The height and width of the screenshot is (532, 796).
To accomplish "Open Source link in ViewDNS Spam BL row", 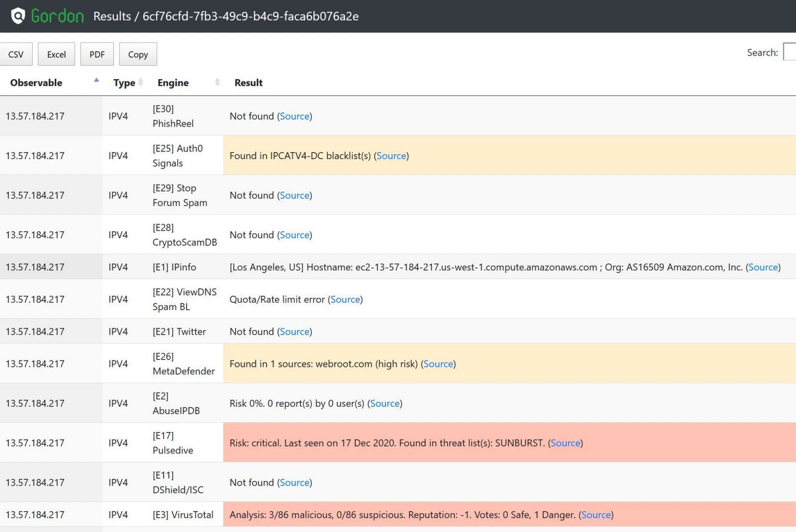I will click(x=345, y=299).
